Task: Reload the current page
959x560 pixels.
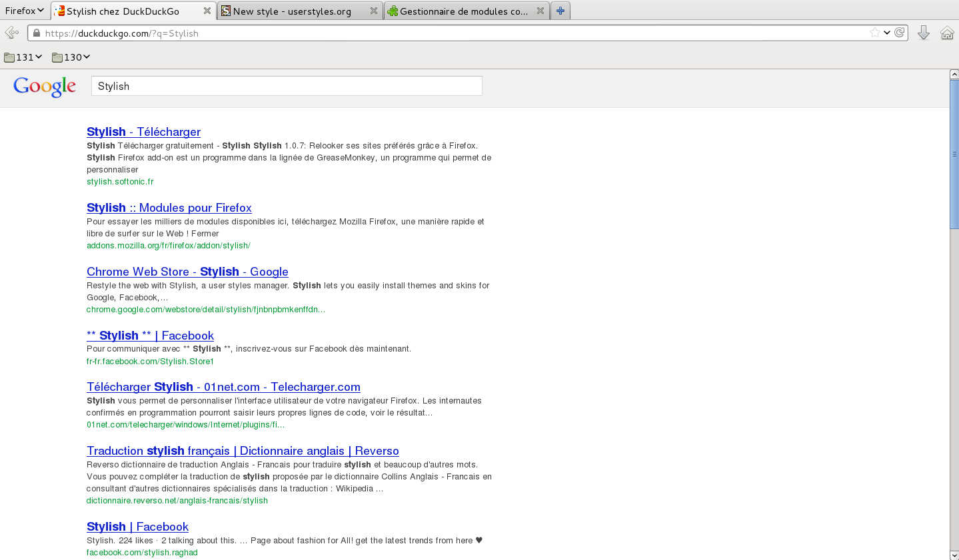Action: [x=900, y=32]
